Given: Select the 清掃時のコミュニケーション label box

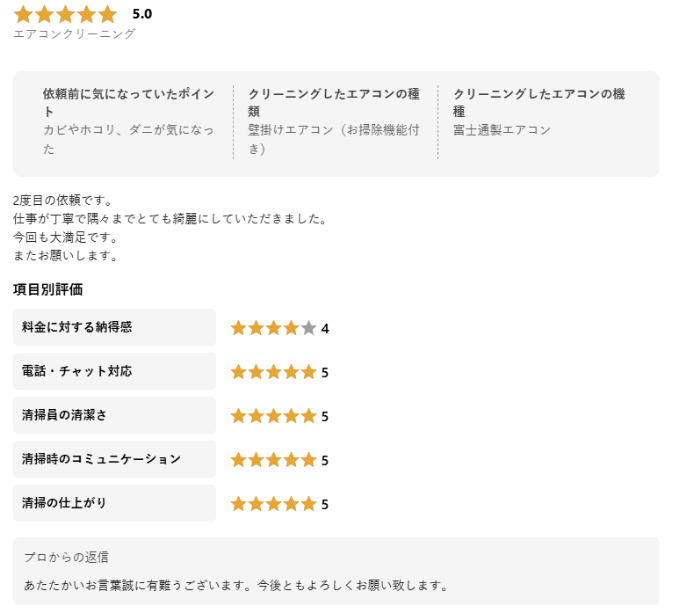Looking at the screenshot, I should click(x=114, y=459).
